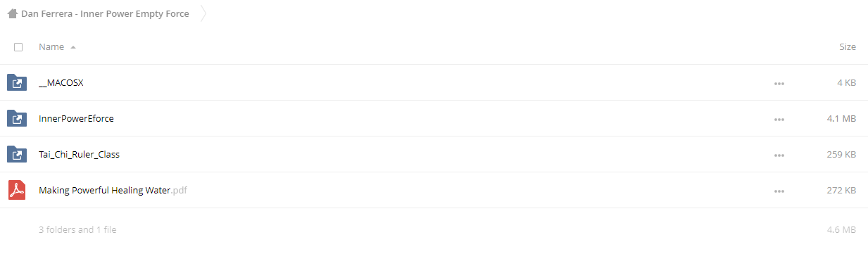Open the __MACOSX folder

coord(61,83)
